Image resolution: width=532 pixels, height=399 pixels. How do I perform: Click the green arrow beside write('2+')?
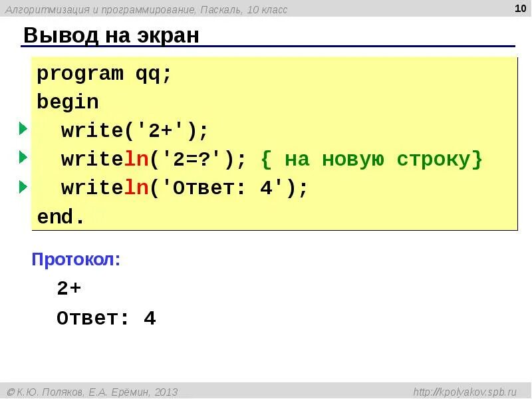point(23,128)
